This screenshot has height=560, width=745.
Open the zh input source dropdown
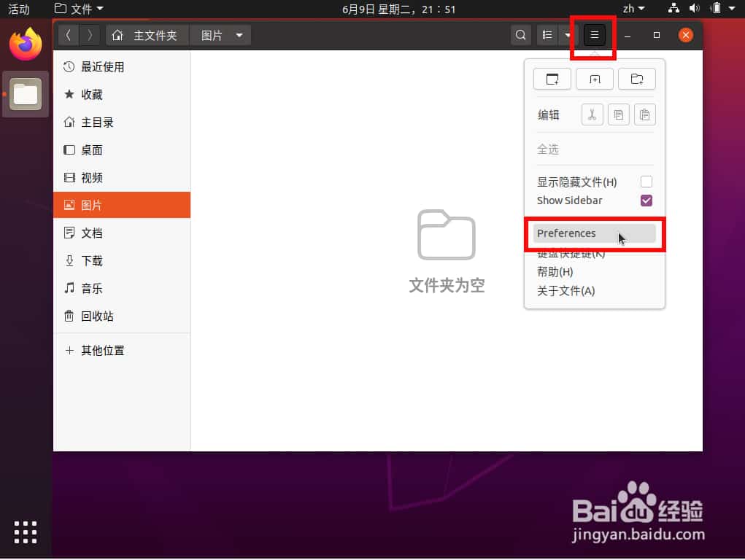[x=636, y=9]
